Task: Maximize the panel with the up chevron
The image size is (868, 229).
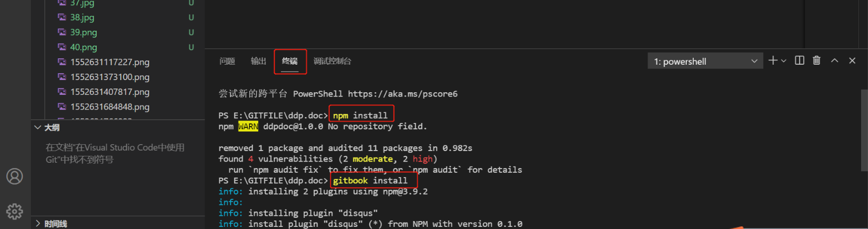Action: point(835,60)
